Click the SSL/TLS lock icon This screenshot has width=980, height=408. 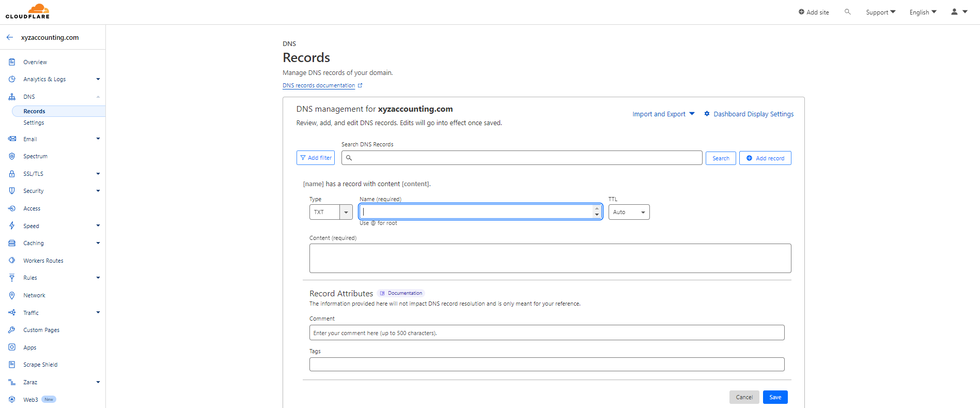(12, 174)
